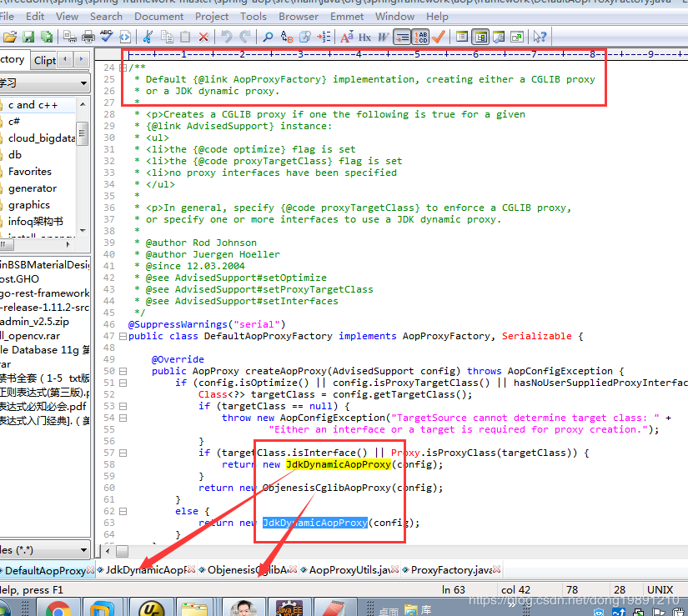The height and width of the screenshot is (616, 688).
Task: Close the ProxyFactory.java tab
Action: (x=496, y=569)
